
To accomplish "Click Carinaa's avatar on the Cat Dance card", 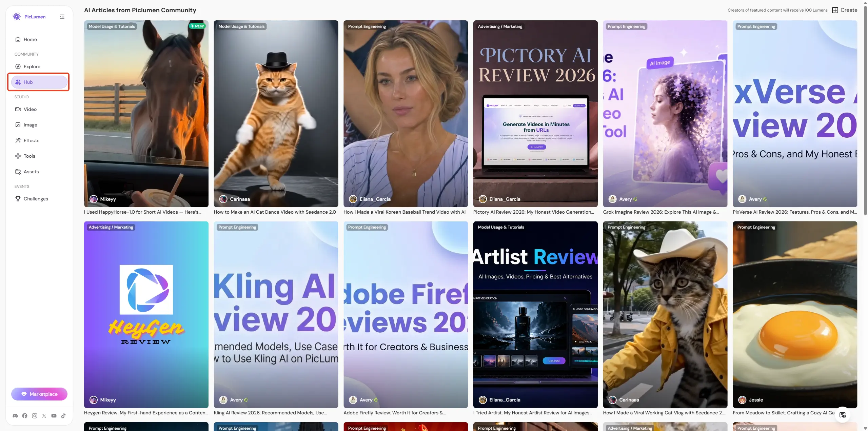I will (223, 199).
